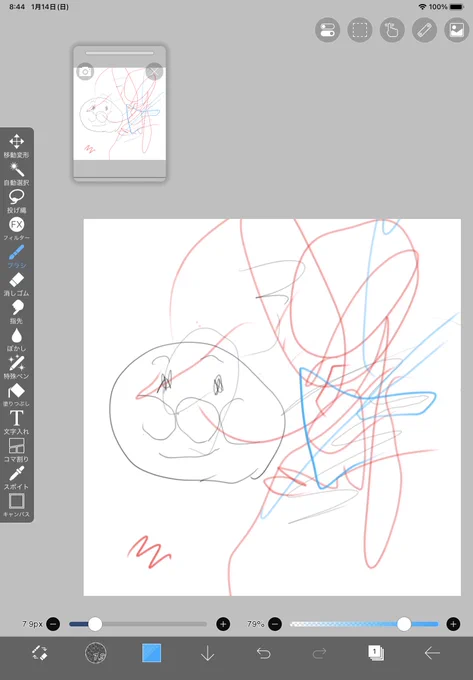
Task: Select the Transform (移動変形) tool
Action: point(16,146)
